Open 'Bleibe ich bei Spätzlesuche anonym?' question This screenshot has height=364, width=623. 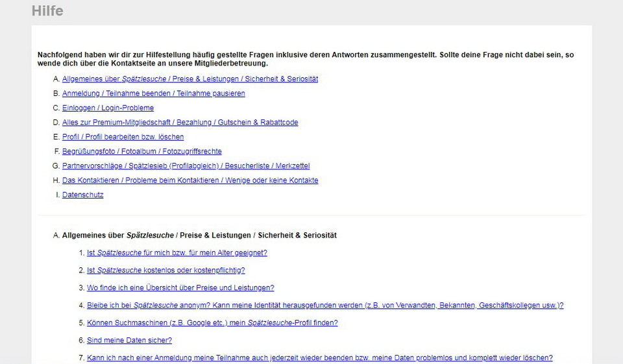click(324, 306)
